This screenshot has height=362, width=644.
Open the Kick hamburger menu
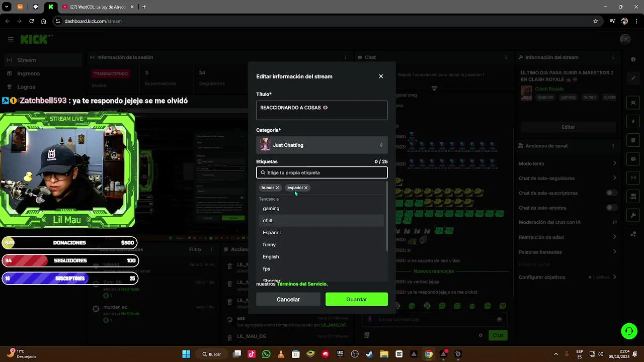coord(11,39)
